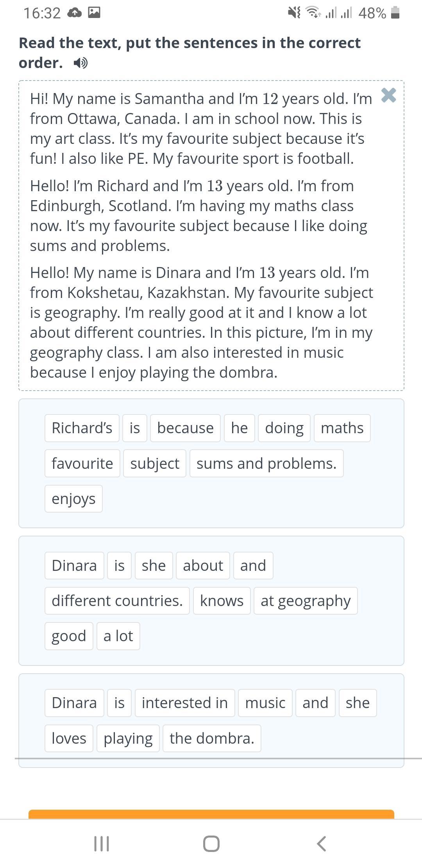Close the reading text box
Screen dimensions: 422x868
pyautogui.click(x=388, y=95)
